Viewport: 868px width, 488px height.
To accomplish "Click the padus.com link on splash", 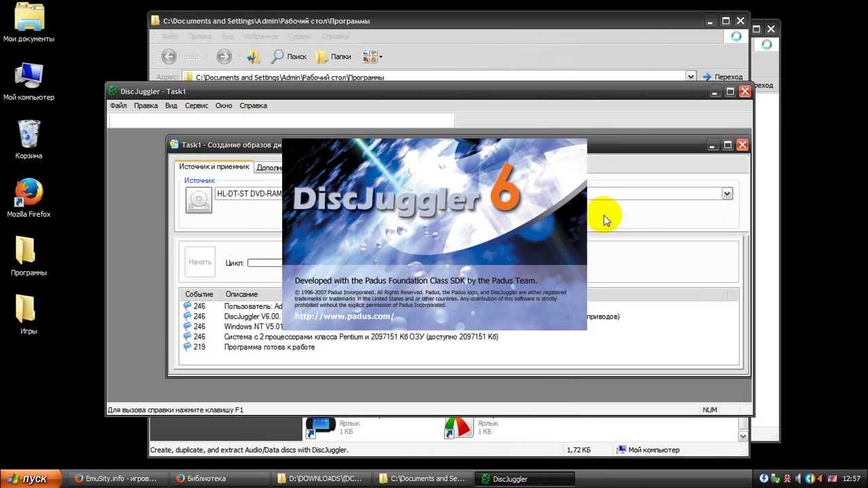I will (x=344, y=317).
